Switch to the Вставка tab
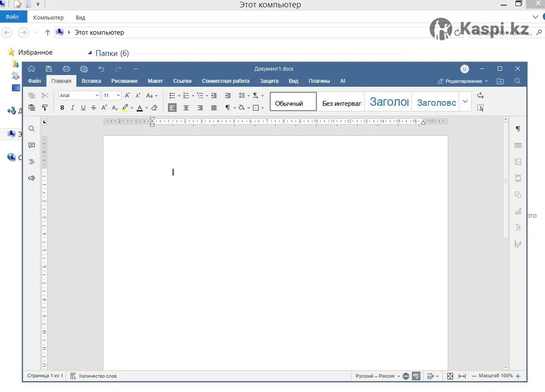Viewport: 545px width, 392px height. coord(91,81)
